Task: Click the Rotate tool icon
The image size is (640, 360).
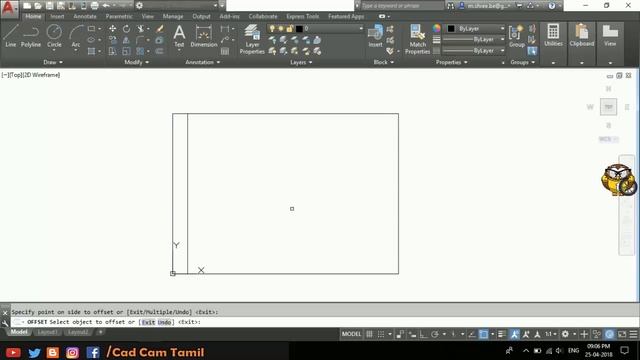Action: coord(126,29)
